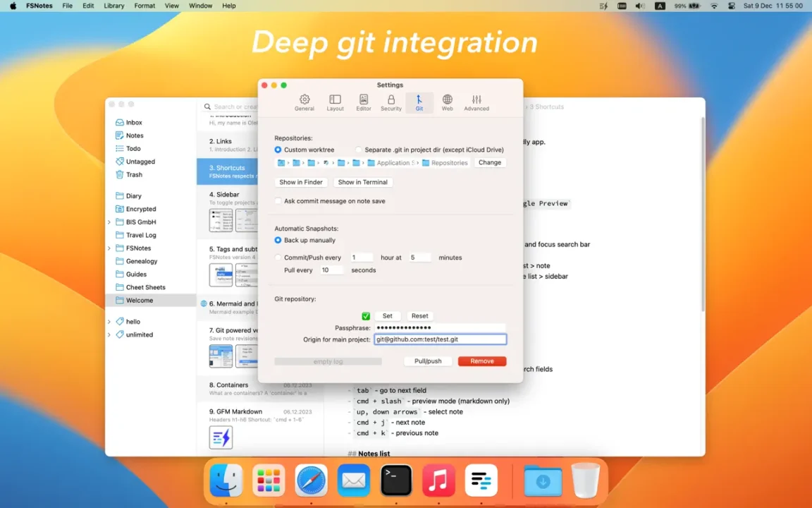Click the red Remove button
This screenshot has width=812, height=508.
coord(482,361)
